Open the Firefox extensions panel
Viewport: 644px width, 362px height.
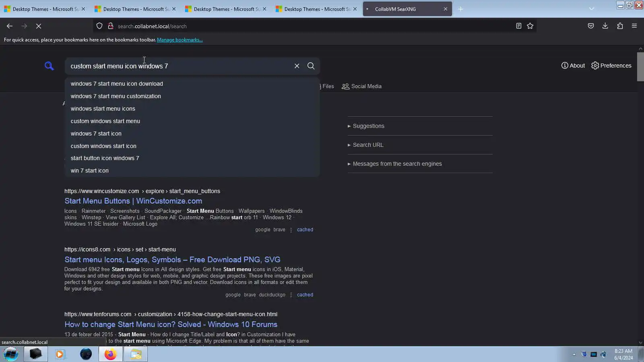(x=620, y=26)
